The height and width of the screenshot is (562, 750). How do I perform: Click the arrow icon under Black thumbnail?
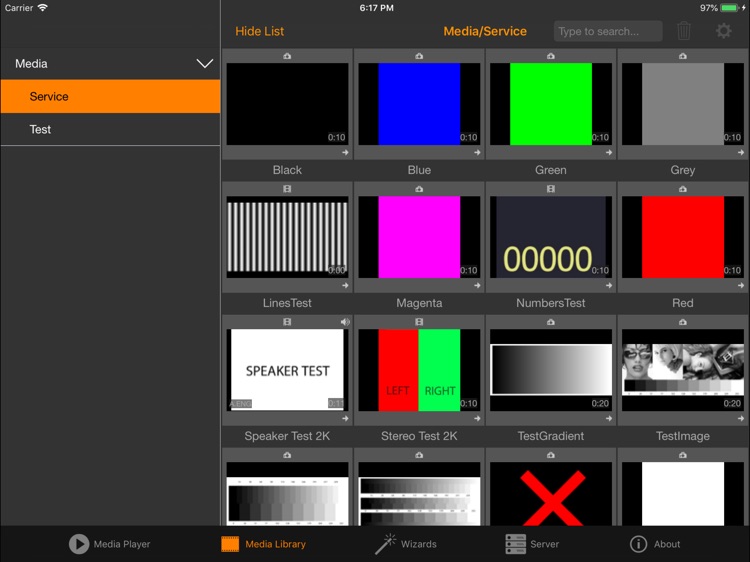tap(345, 153)
